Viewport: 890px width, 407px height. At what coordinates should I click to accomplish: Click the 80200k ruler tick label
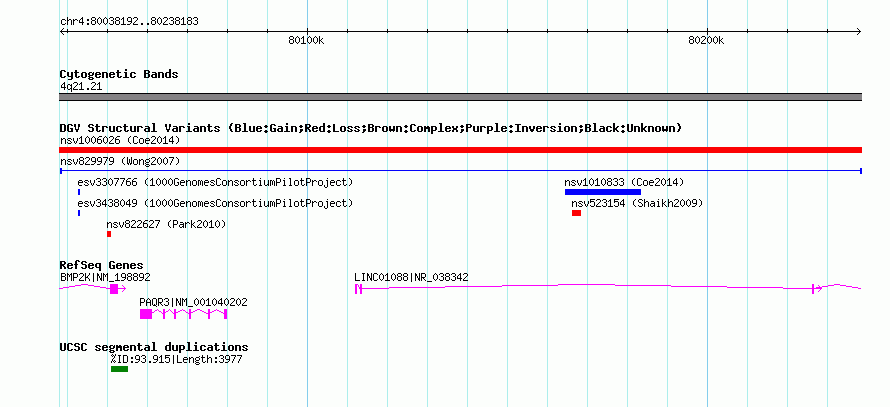(x=706, y=40)
